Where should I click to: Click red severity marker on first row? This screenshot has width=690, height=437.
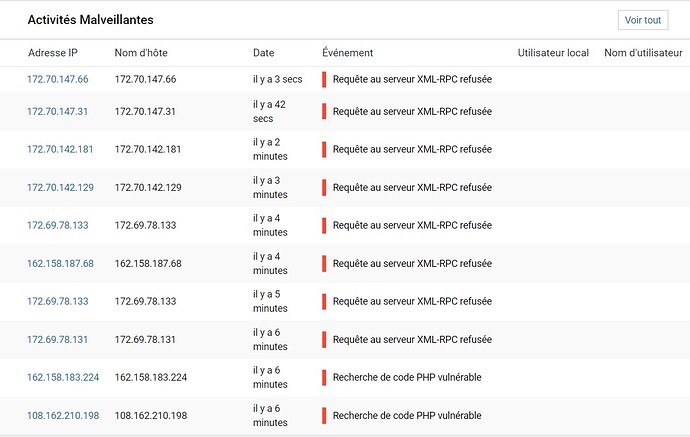324,79
